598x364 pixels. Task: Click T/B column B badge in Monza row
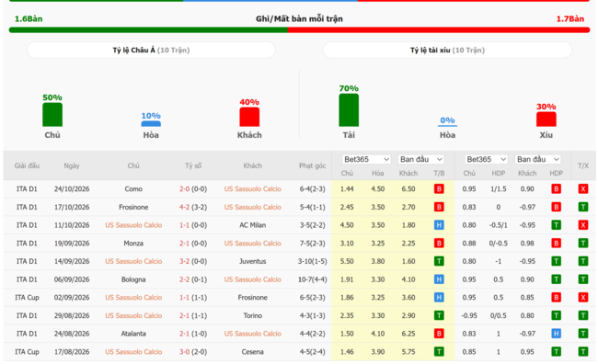pyautogui.click(x=439, y=244)
